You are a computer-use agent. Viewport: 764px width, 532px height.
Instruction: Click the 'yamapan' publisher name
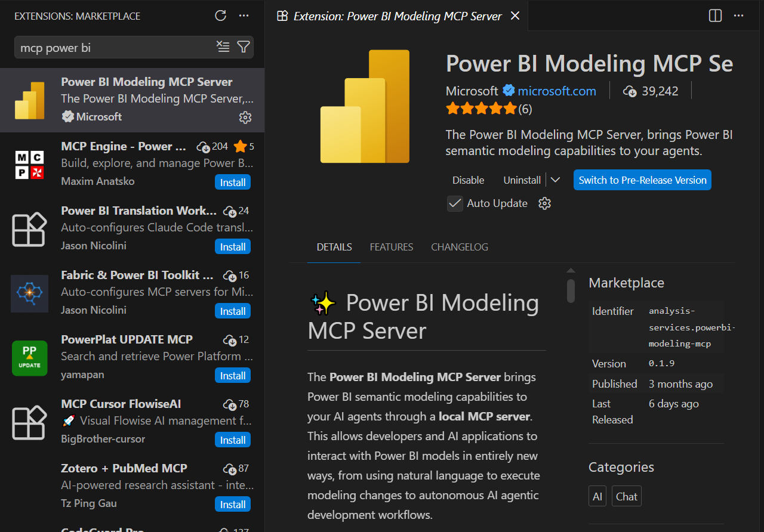82,375
